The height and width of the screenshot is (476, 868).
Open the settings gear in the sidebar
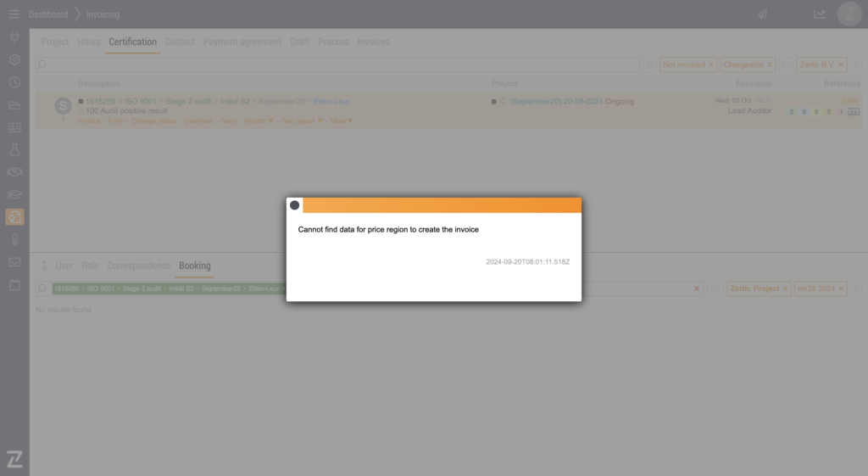click(x=14, y=60)
